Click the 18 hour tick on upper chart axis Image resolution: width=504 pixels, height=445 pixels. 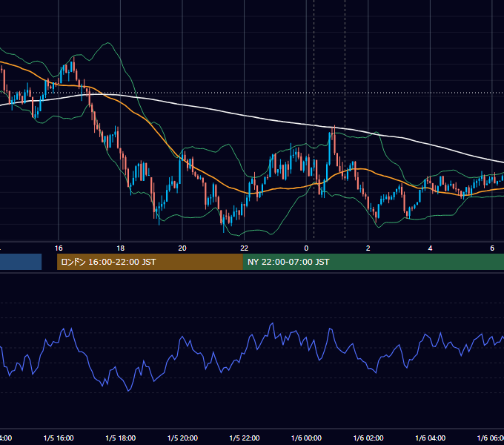pos(121,248)
